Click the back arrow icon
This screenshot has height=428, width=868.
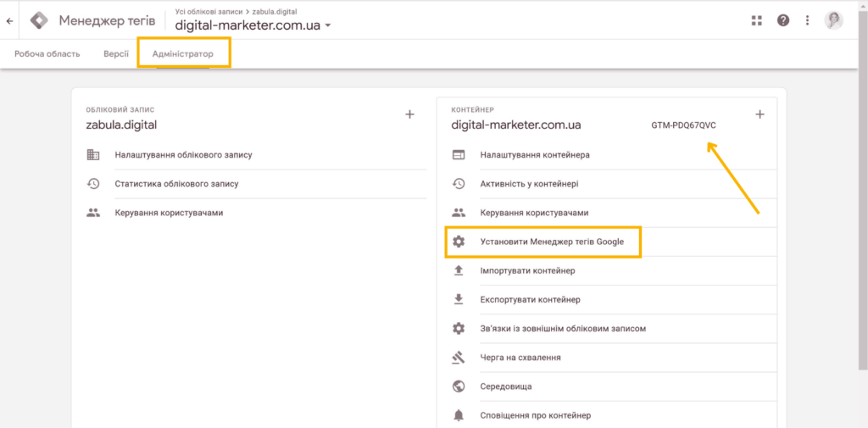tap(9, 21)
